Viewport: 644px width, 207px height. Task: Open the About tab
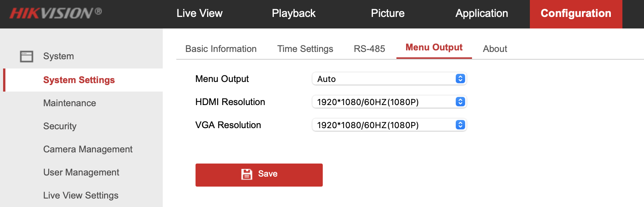(495, 49)
